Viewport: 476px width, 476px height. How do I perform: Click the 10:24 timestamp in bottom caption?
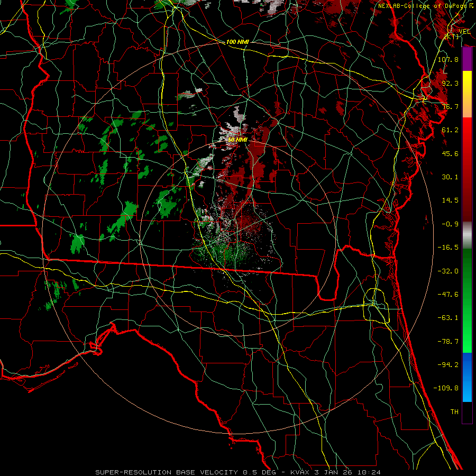click(x=370, y=472)
